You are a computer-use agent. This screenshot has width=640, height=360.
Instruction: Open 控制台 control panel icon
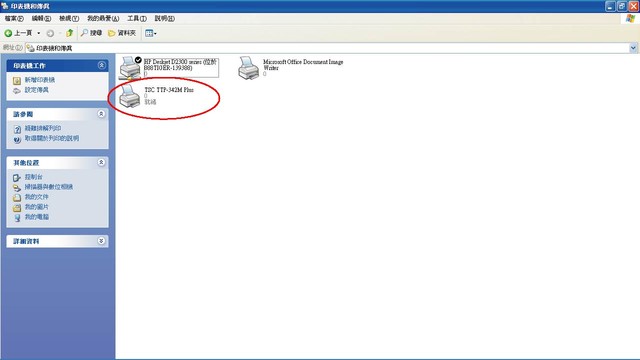tap(17, 178)
